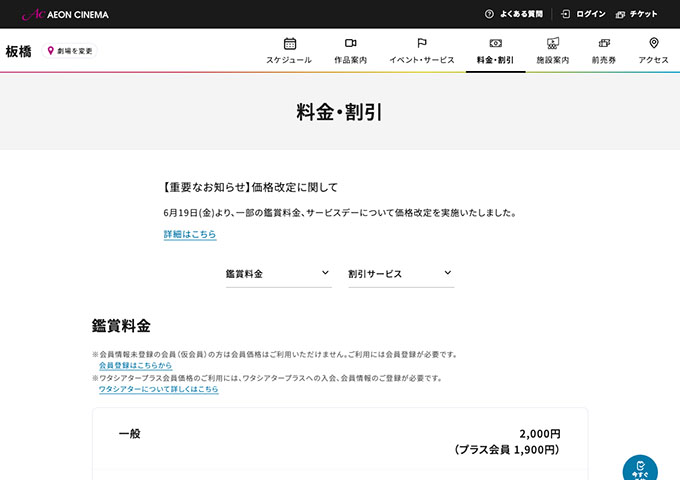Click the ログイン text link
Image resolution: width=680 pixels, height=480 pixels.
point(591,14)
